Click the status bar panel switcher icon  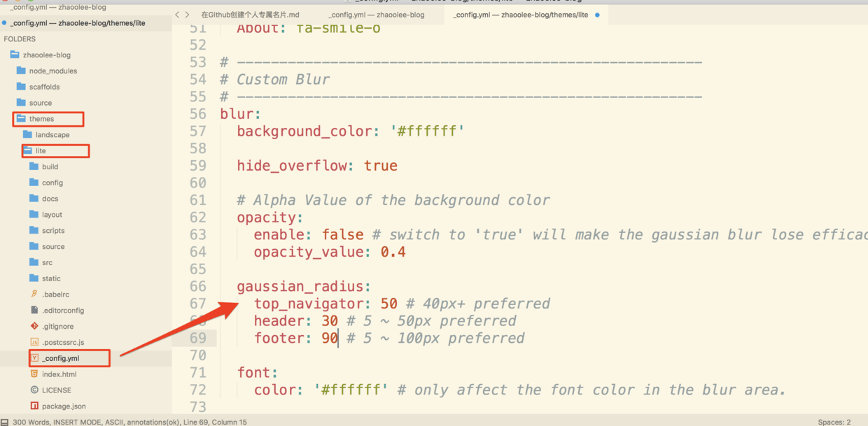pos(5,422)
